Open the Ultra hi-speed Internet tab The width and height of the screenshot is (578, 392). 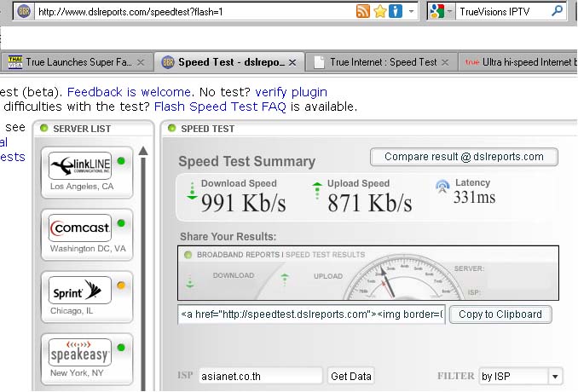pos(519,62)
